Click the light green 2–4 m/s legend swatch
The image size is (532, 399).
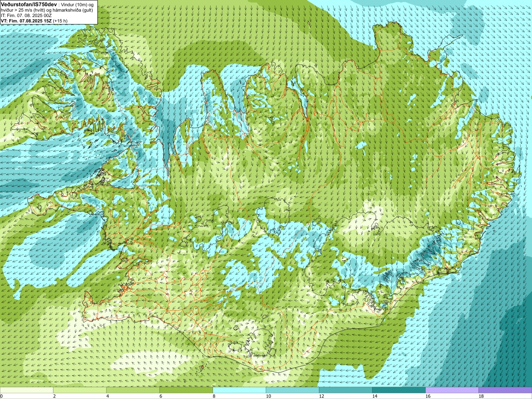coord(80,390)
